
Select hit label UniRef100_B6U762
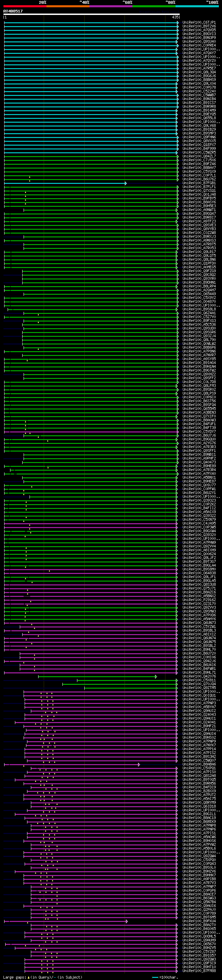point(199,180)
